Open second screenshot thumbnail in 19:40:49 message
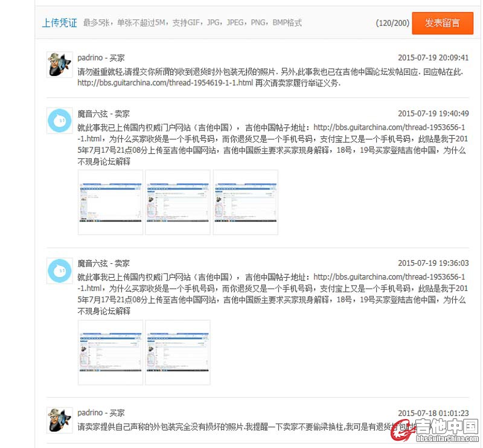 (178, 202)
